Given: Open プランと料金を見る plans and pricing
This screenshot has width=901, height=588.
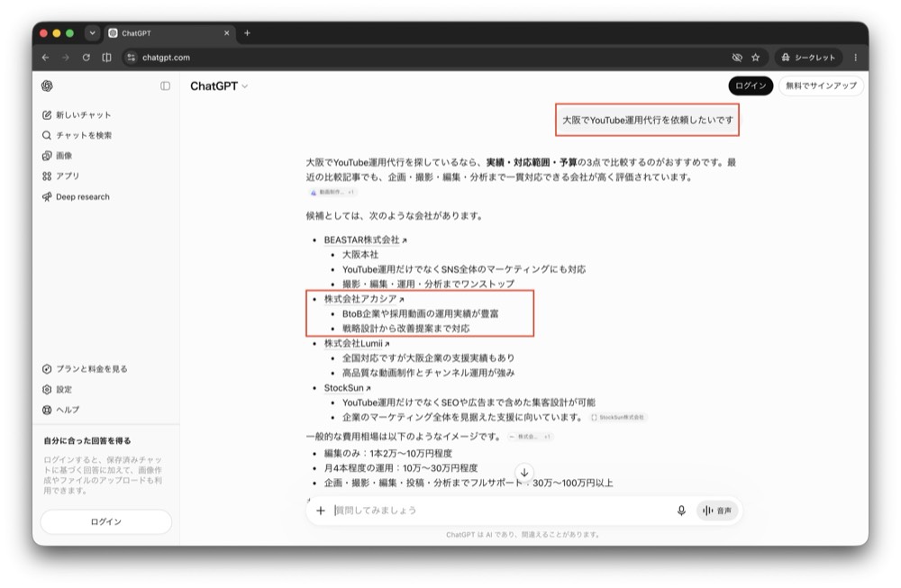Looking at the screenshot, I should pos(85,368).
